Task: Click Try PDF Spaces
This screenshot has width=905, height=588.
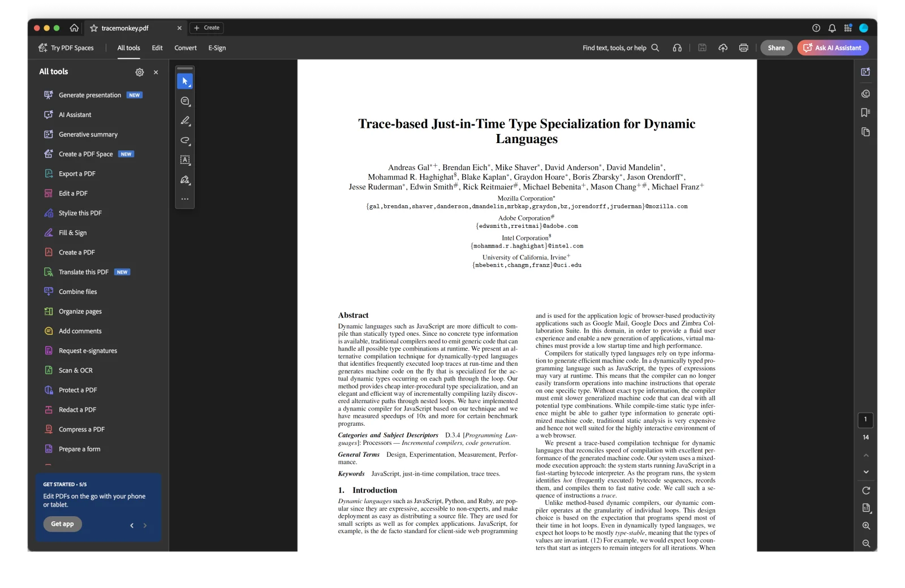Action: [66, 48]
